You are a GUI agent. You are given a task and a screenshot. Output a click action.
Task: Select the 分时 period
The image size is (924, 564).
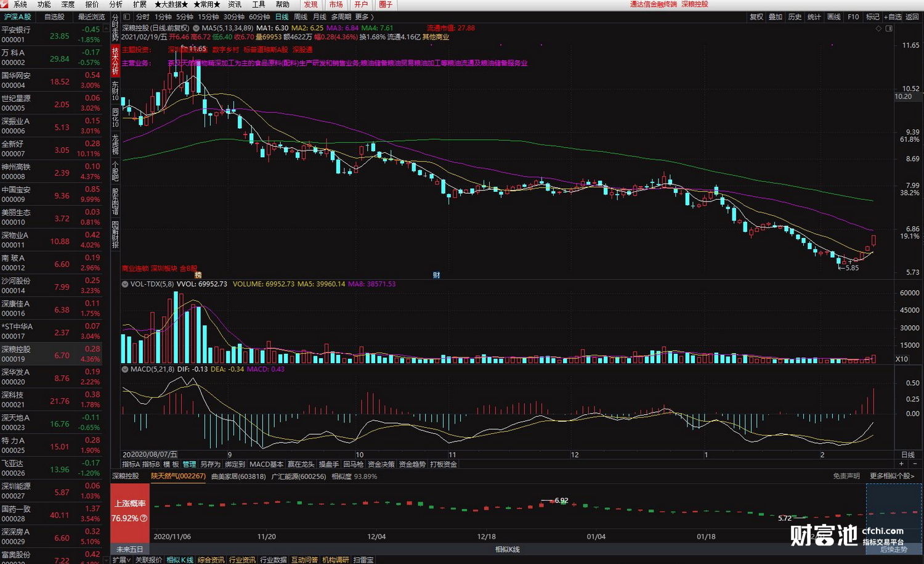tap(142, 17)
